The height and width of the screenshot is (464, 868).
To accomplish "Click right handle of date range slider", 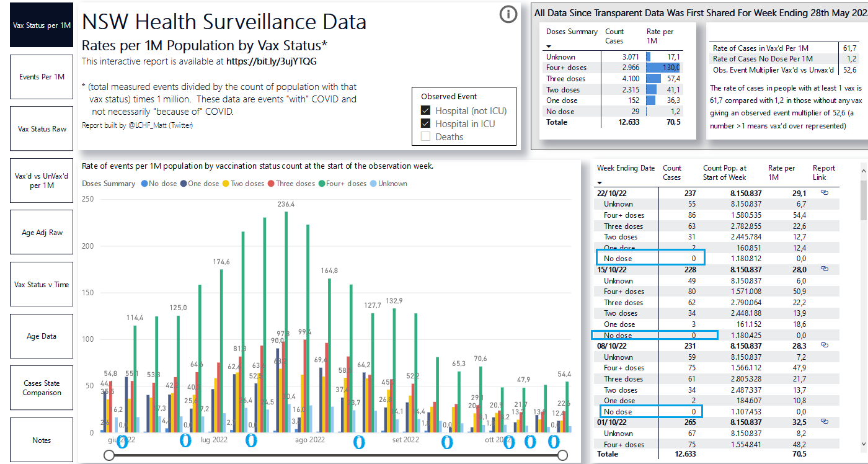I will [x=562, y=455].
